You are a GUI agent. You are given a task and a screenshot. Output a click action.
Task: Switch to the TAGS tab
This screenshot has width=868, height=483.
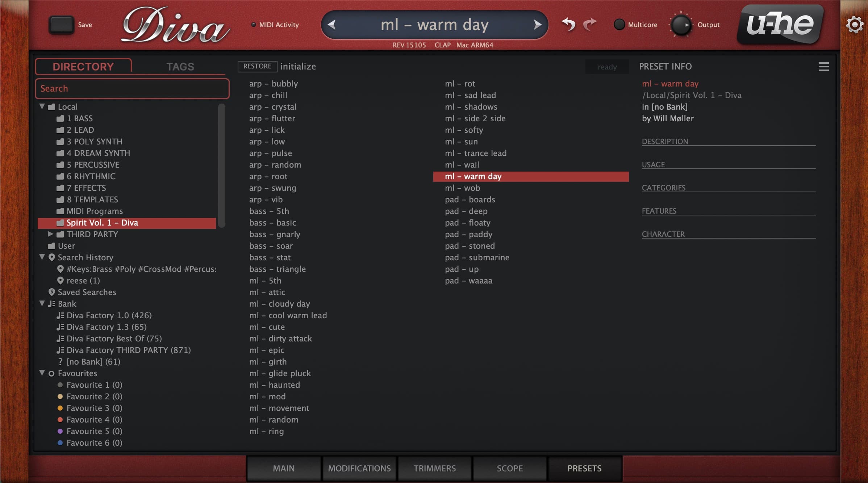[x=180, y=67]
